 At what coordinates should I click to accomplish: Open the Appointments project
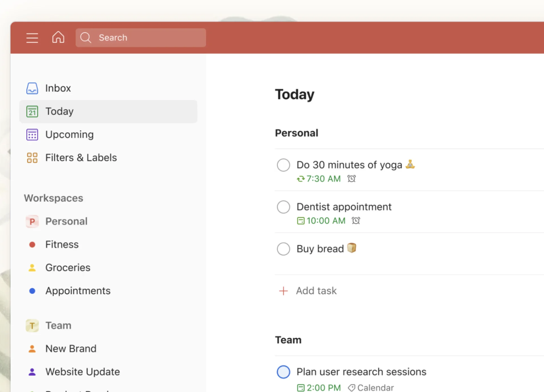click(78, 291)
